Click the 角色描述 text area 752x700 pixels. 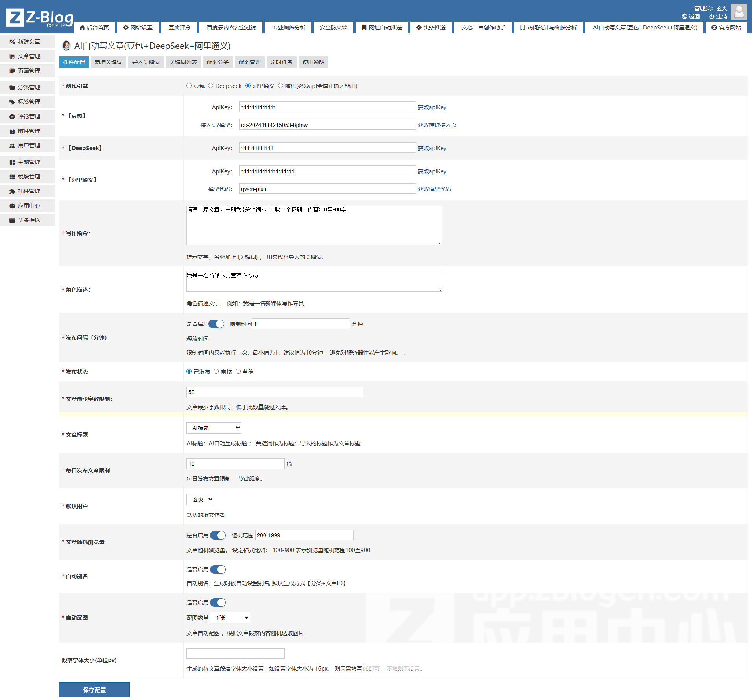[x=314, y=282]
